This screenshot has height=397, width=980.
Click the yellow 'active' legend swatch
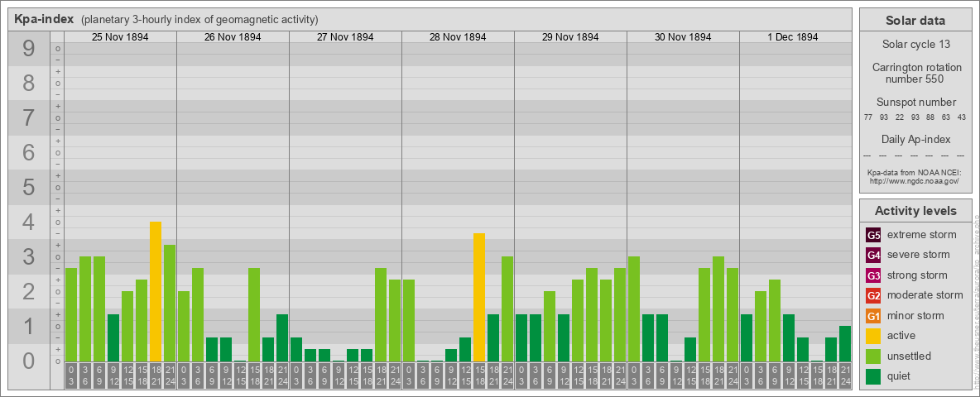873,336
